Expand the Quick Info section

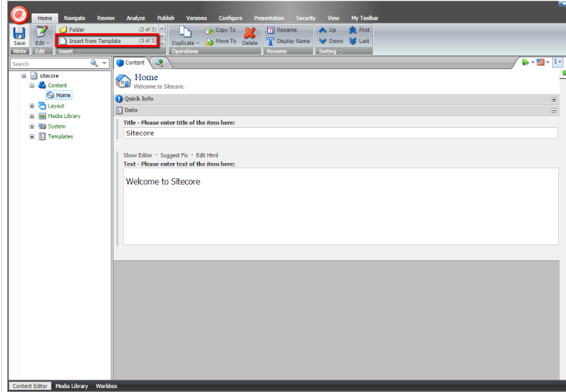(x=554, y=99)
